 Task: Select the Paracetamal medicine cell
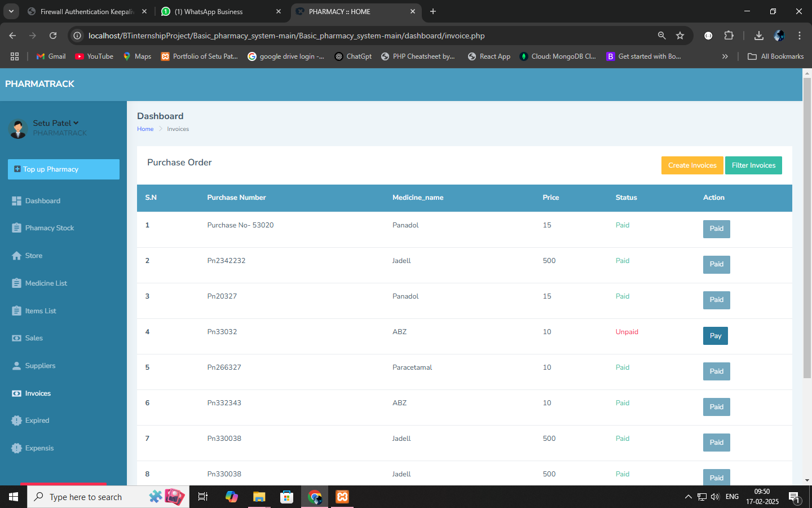(412, 367)
